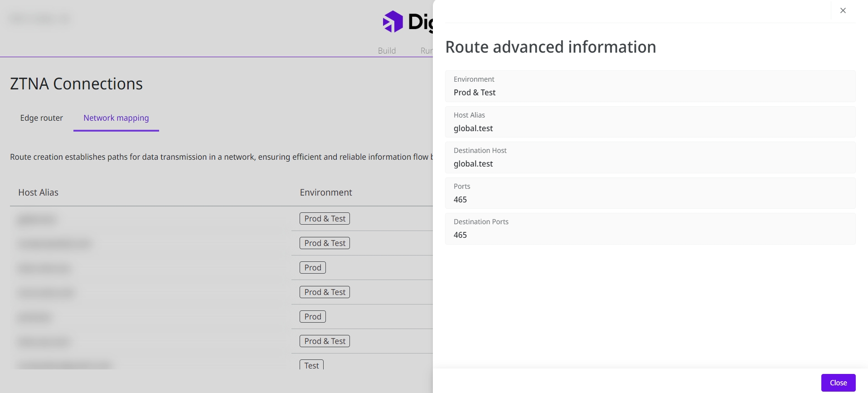Click the purple Close button
Screen dimensions: 868x393
pyautogui.click(x=838, y=383)
